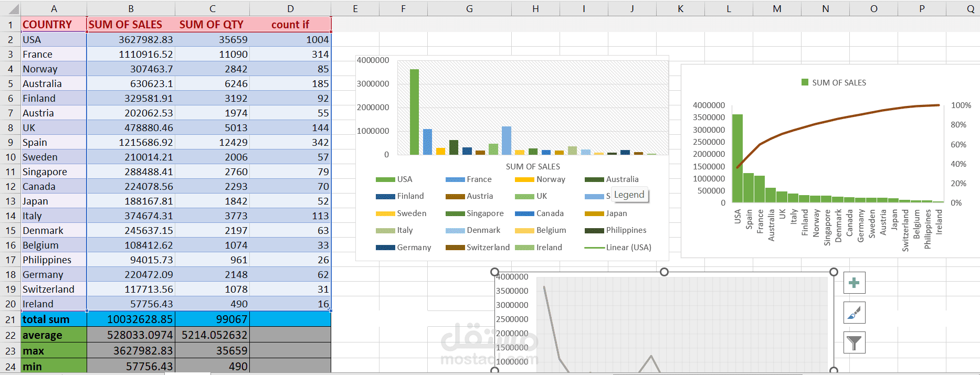
Task: Select the Germany cell in column A
Action: [54, 274]
